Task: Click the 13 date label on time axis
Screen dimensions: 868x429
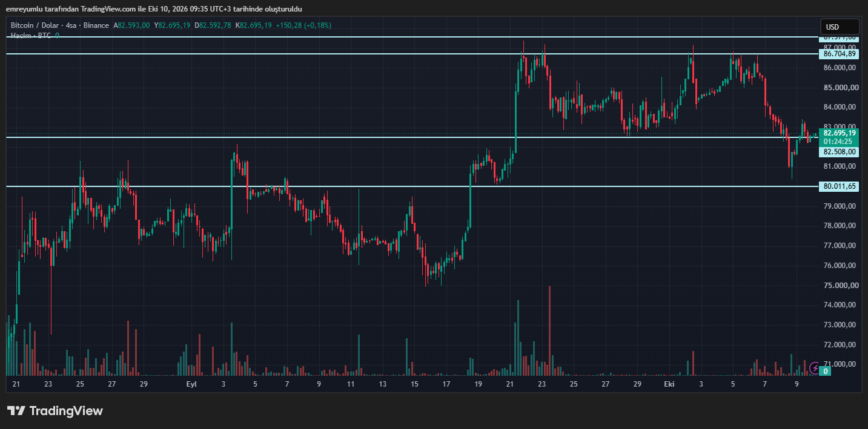Action: (382, 384)
